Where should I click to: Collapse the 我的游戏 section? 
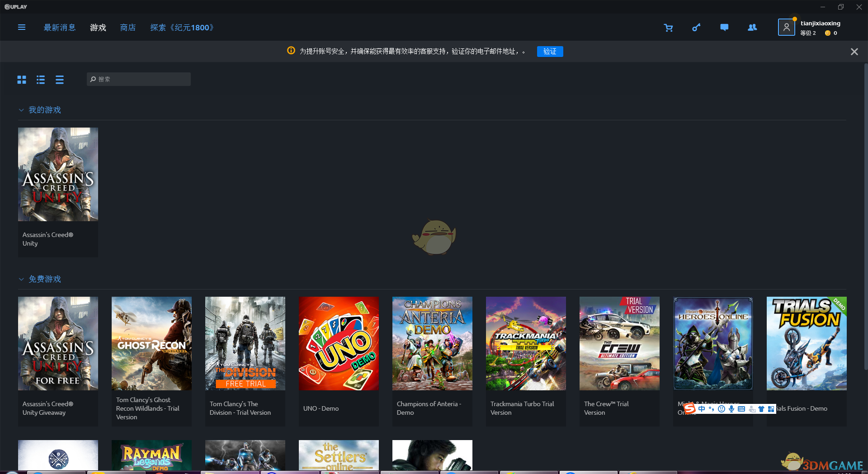coord(21,110)
